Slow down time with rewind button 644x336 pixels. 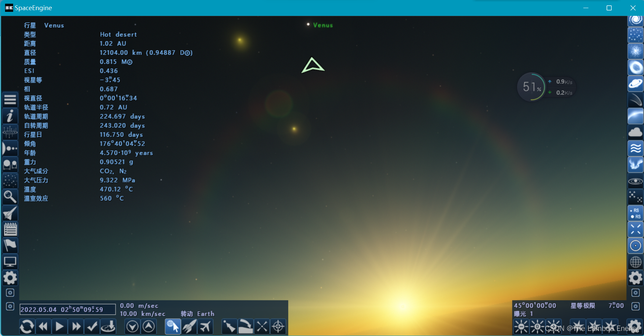[x=43, y=327]
